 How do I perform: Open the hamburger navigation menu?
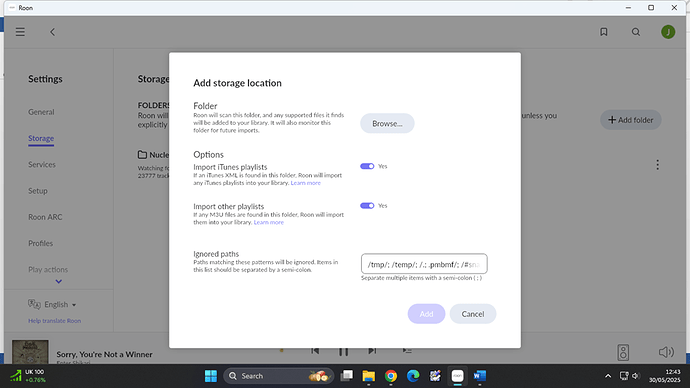[20, 32]
